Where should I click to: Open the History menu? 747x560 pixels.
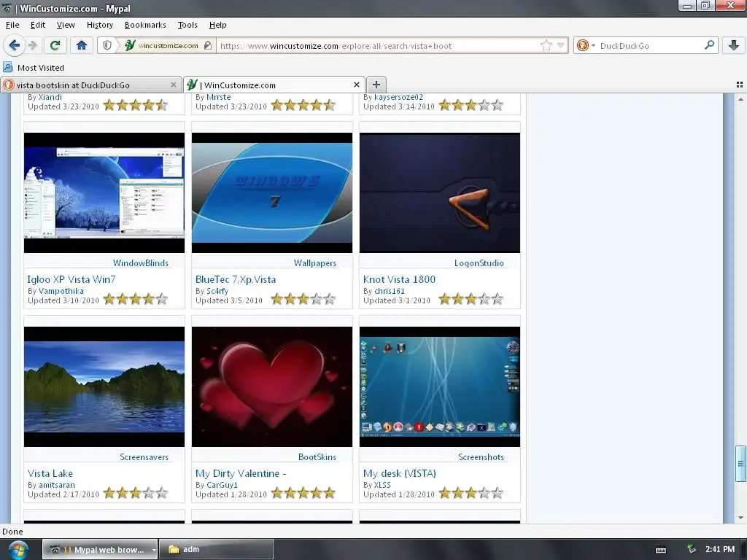coord(99,25)
